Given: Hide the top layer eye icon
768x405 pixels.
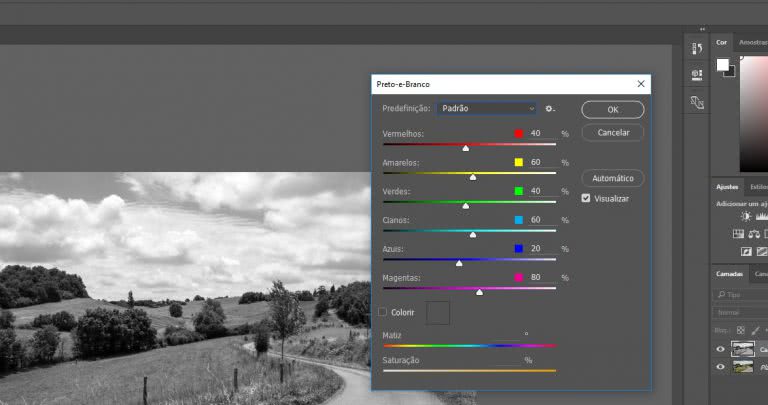Looking at the screenshot, I should pyautogui.click(x=720, y=349).
